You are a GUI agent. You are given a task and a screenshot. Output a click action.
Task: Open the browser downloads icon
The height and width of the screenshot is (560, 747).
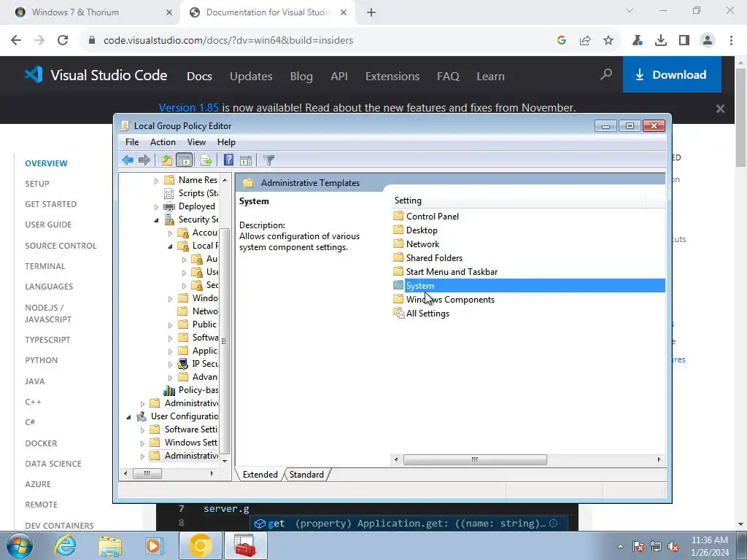[661, 41]
